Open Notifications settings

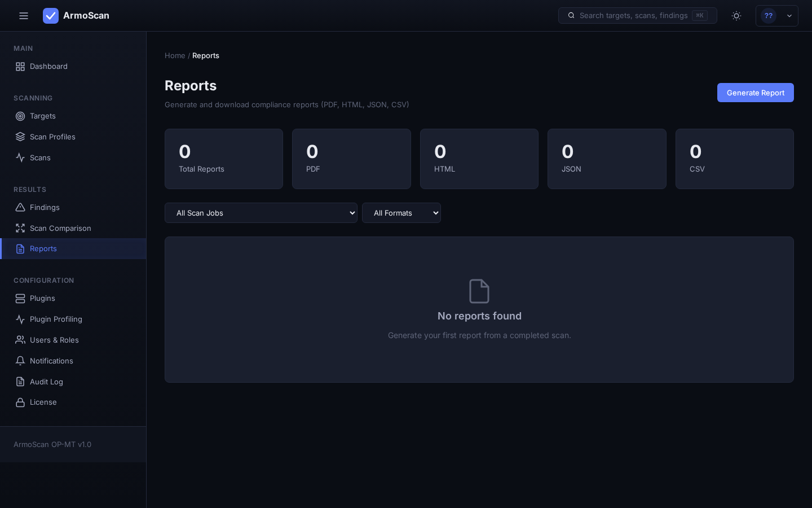[73, 361]
